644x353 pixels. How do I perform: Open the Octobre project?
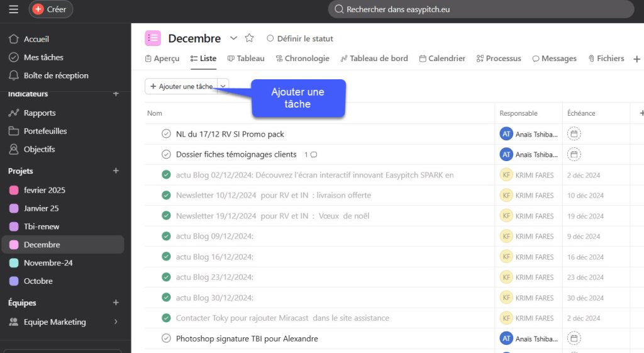(x=38, y=281)
